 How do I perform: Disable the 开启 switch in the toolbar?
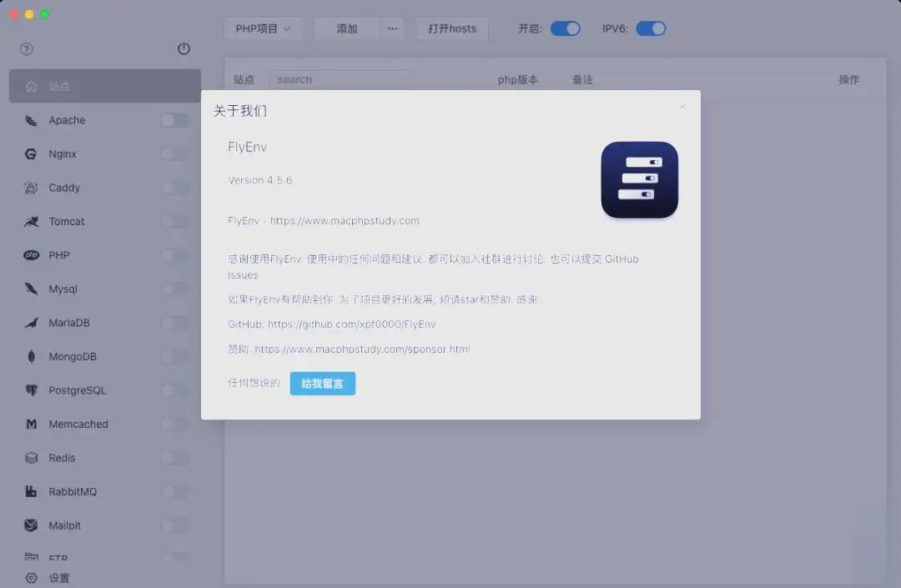coord(566,28)
